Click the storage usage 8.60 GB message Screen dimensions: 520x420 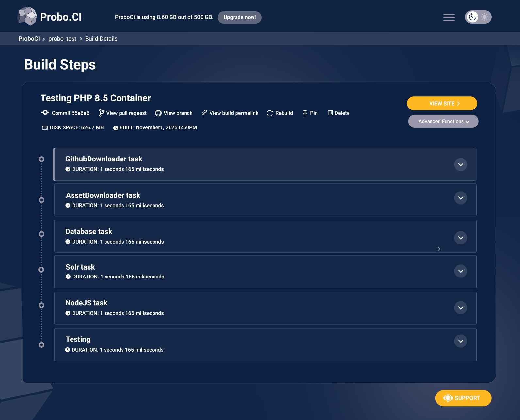click(x=164, y=17)
